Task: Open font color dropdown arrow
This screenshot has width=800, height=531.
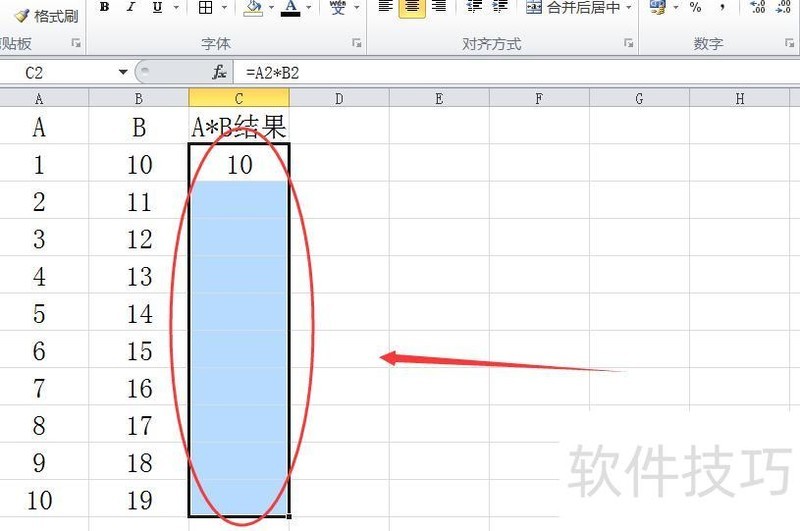Action: pos(309,7)
